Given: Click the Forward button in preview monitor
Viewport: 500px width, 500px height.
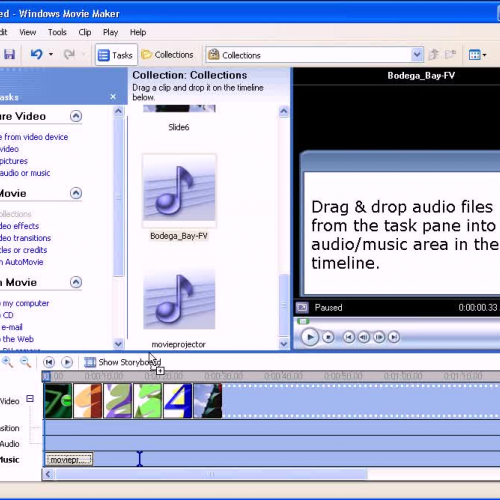Looking at the screenshot, I should coord(394,337).
